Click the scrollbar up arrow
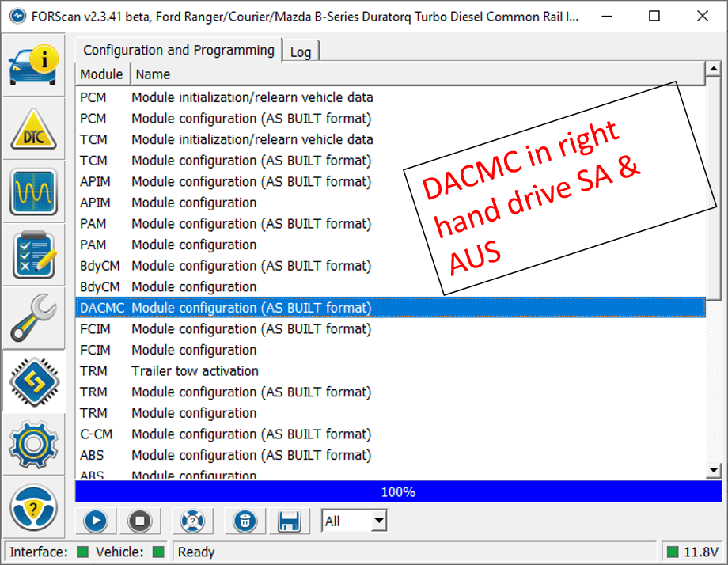The height and width of the screenshot is (565, 728). coord(713,69)
